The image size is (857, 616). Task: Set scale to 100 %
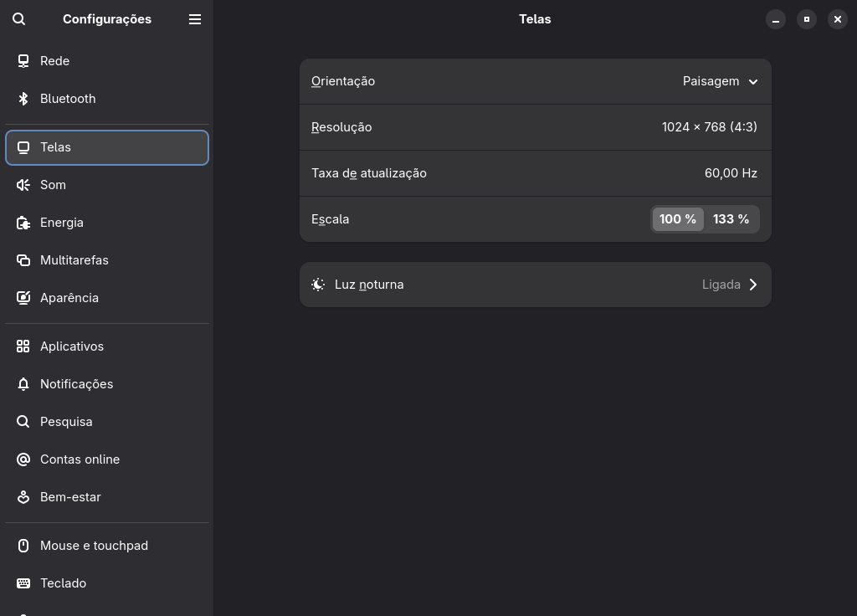point(677,219)
